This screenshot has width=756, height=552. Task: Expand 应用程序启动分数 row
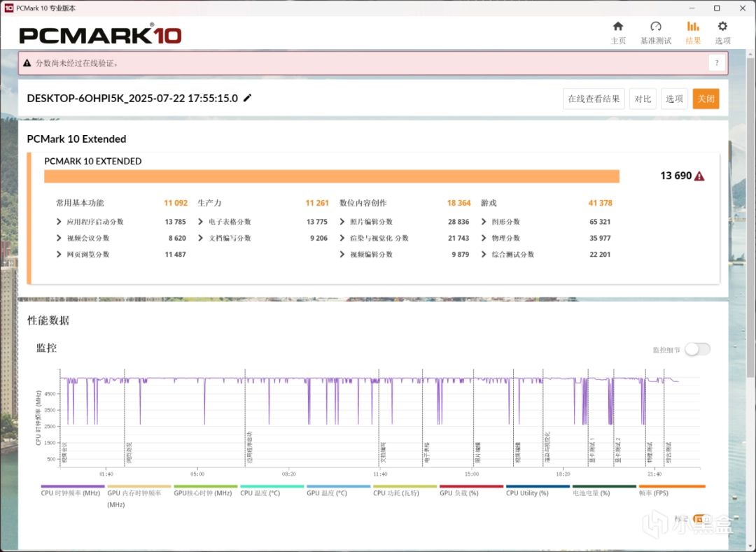59,222
